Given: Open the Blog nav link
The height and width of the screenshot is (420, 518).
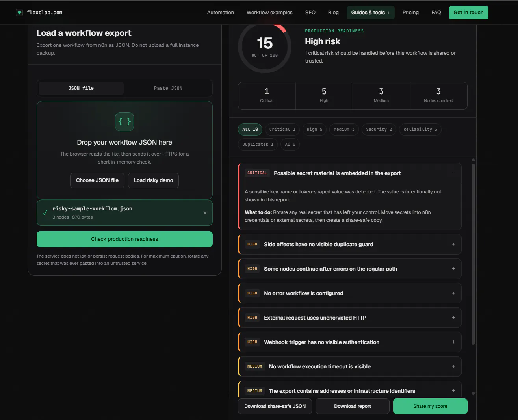Looking at the screenshot, I should [333, 13].
